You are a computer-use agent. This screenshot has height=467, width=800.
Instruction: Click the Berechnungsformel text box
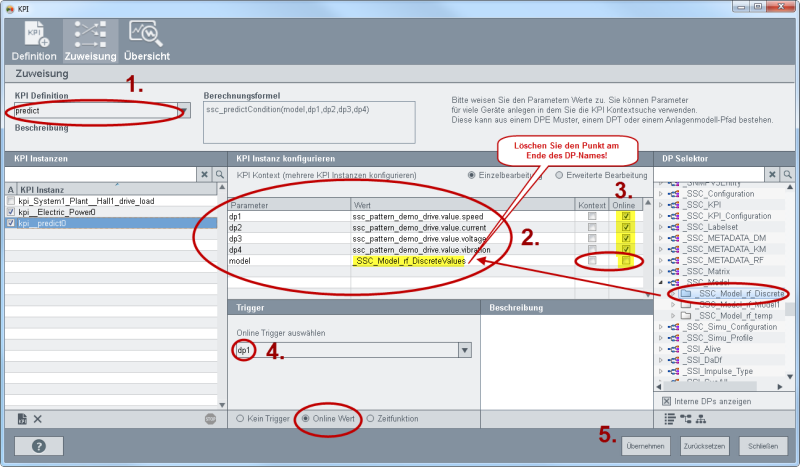click(x=309, y=122)
